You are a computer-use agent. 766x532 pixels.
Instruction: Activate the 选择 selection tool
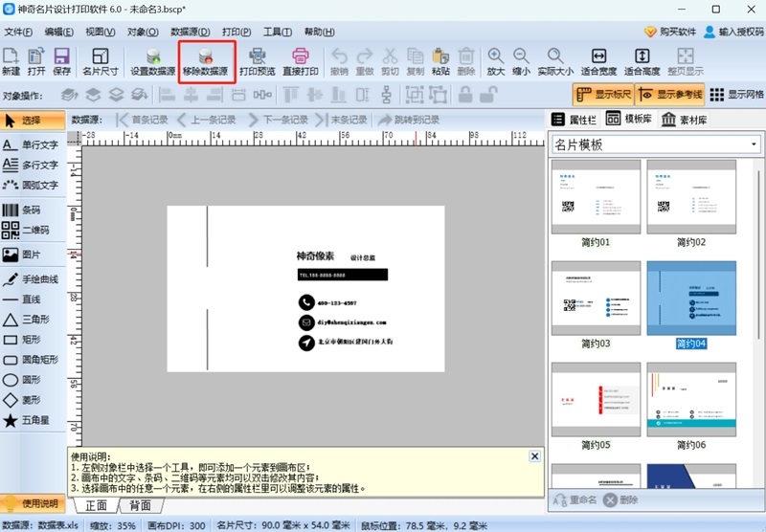coord(33,120)
